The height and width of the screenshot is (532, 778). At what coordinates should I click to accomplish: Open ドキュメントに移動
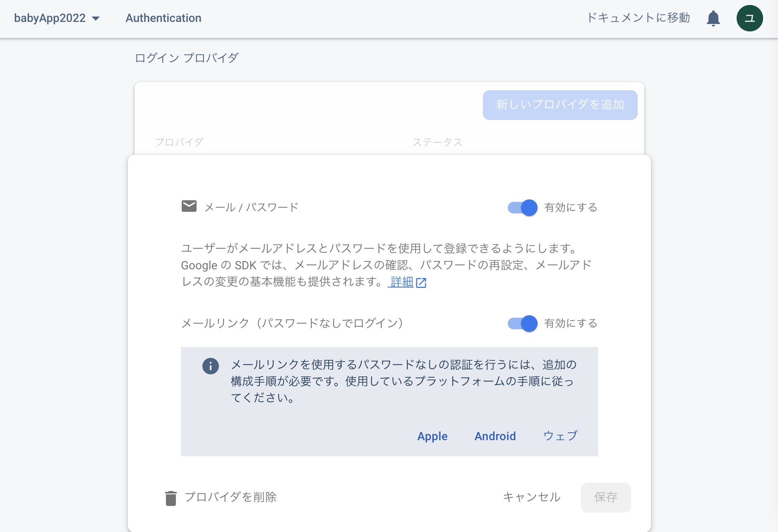[638, 18]
